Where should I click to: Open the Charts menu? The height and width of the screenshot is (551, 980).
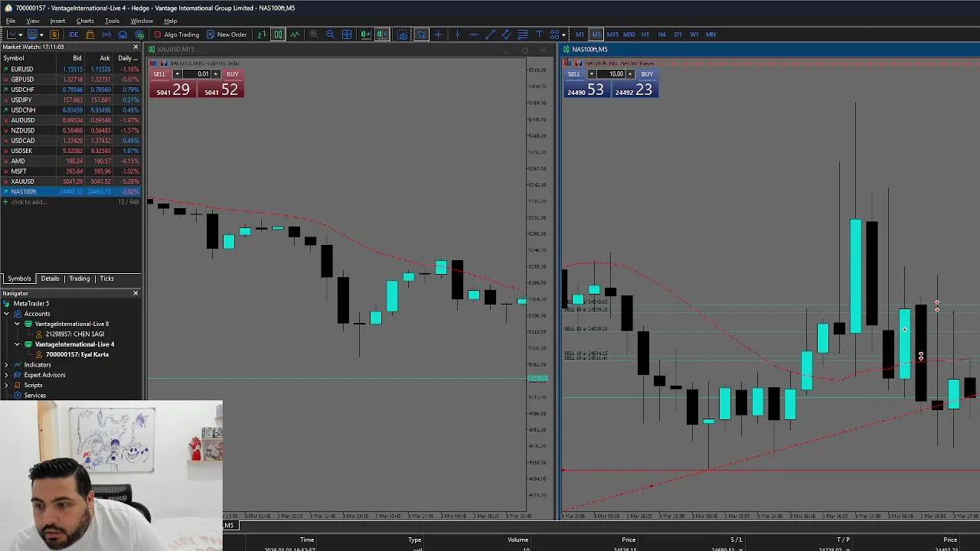pyautogui.click(x=85, y=21)
